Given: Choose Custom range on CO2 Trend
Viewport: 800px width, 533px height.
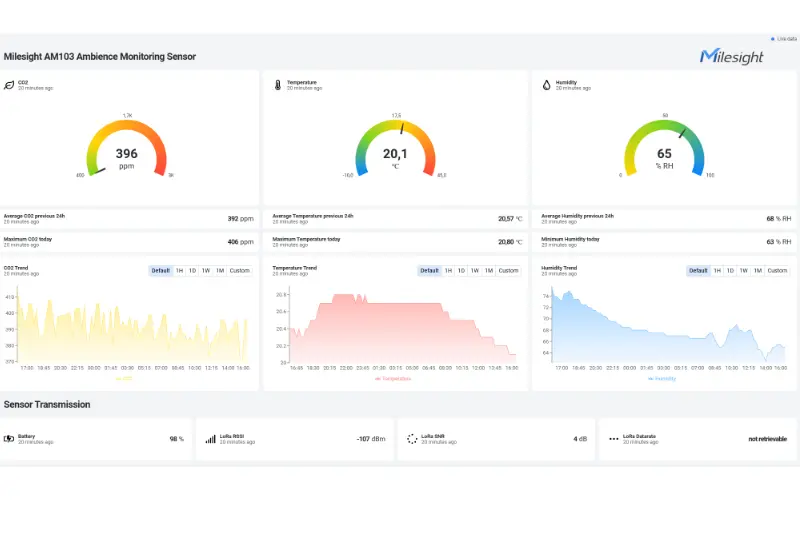Looking at the screenshot, I should [x=240, y=271].
